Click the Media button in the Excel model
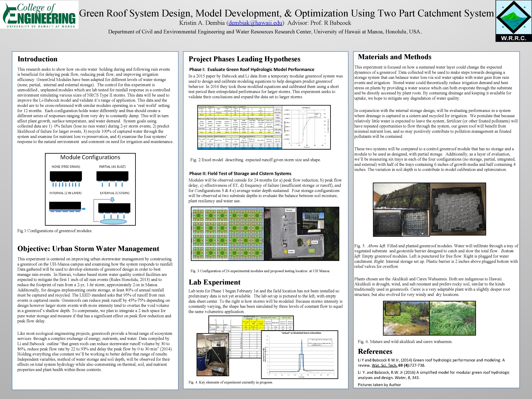This screenshot has width=532, height=399. pos(278,118)
